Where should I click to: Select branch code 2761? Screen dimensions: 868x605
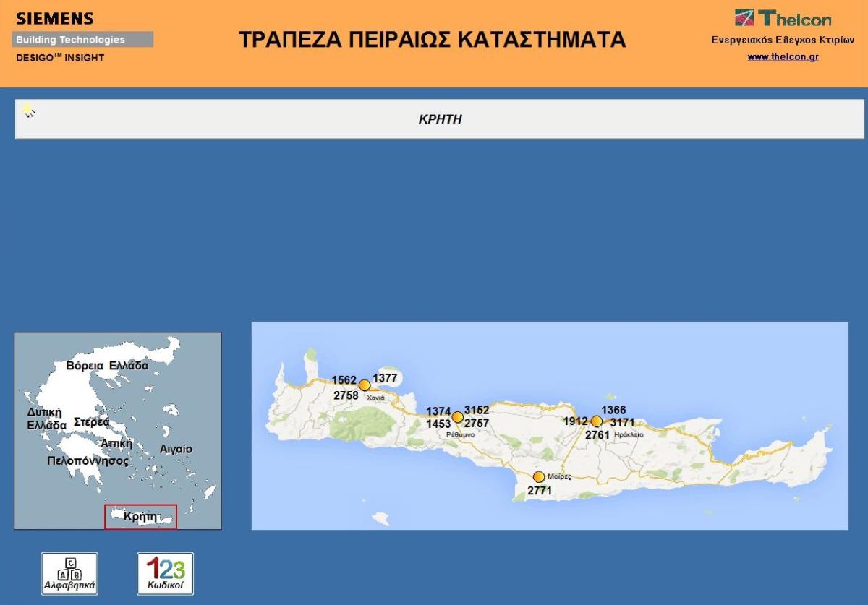(598, 435)
